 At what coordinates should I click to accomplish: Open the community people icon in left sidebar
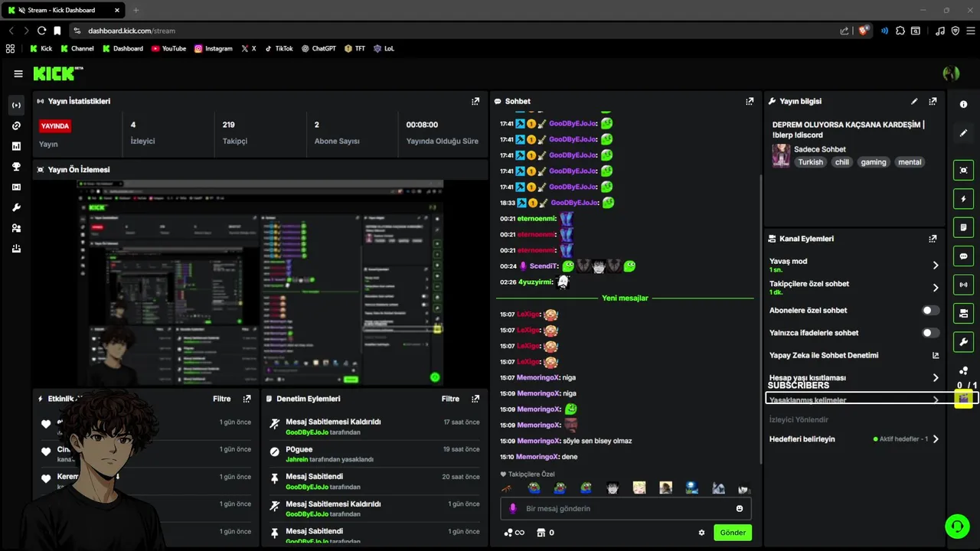[16, 228]
